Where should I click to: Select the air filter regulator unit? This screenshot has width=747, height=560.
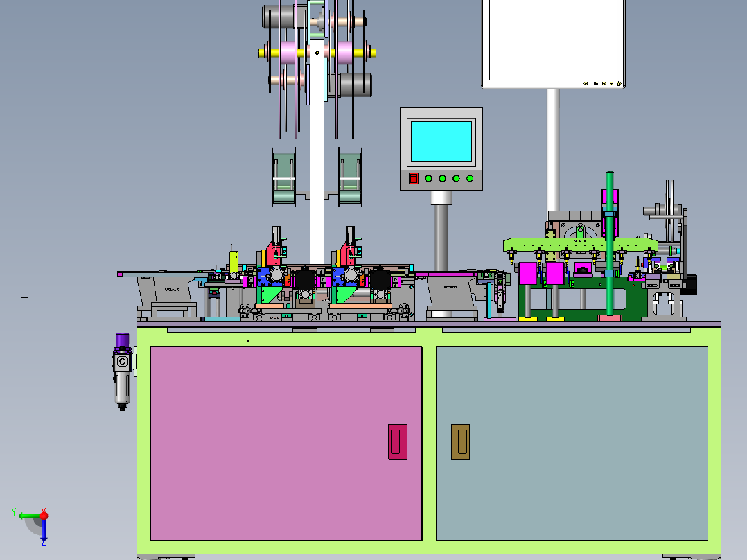tap(122, 371)
